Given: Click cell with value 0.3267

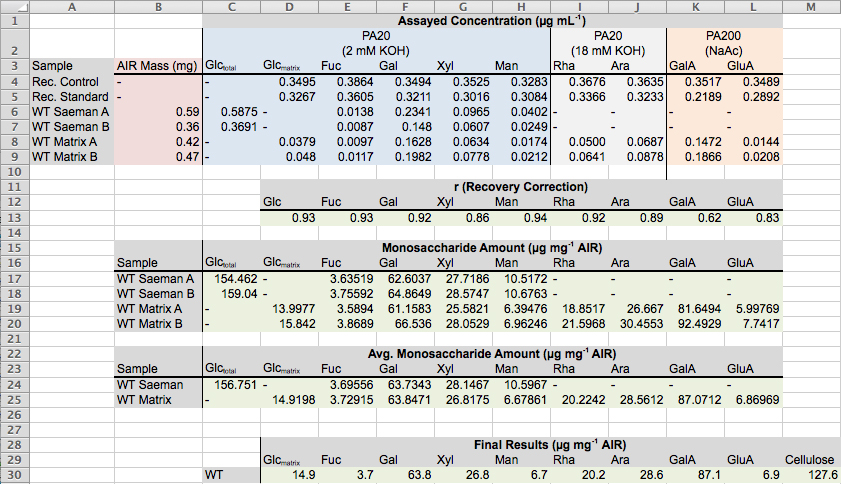Looking at the screenshot, I should 290,97.
